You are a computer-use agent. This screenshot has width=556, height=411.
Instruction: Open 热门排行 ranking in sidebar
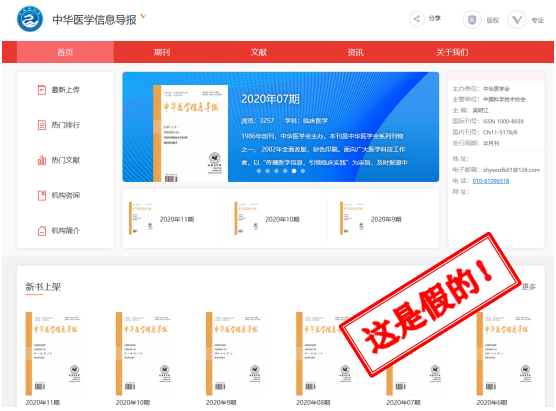pos(59,125)
